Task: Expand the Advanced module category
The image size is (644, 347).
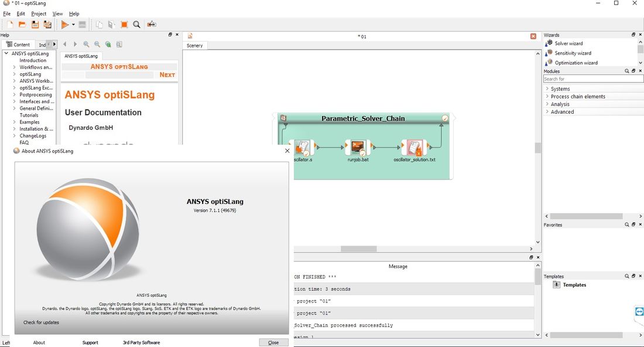Action: (x=547, y=112)
